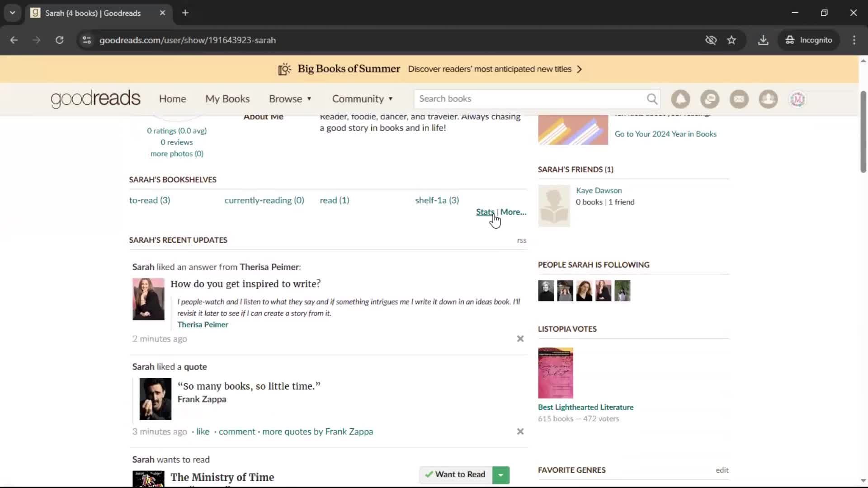
Task: Bookmark this page with the star icon
Action: pyautogui.click(x=731, y=40)
